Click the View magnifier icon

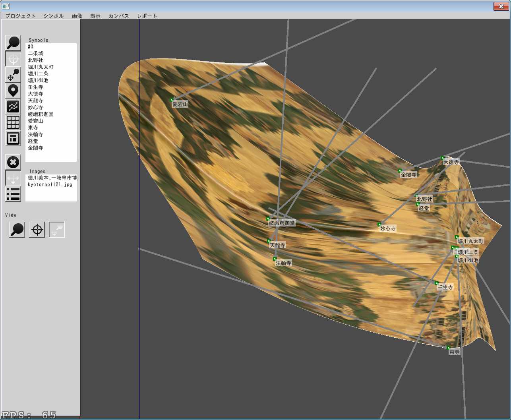pyautogui.click(x=17, y=230)
